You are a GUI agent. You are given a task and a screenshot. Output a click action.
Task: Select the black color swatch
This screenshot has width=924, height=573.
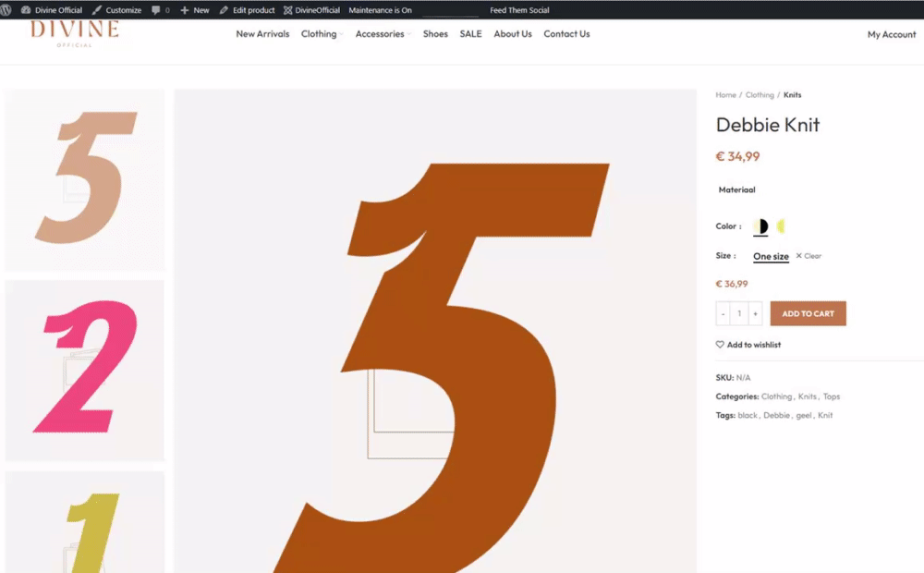click(x=760, y=226)
